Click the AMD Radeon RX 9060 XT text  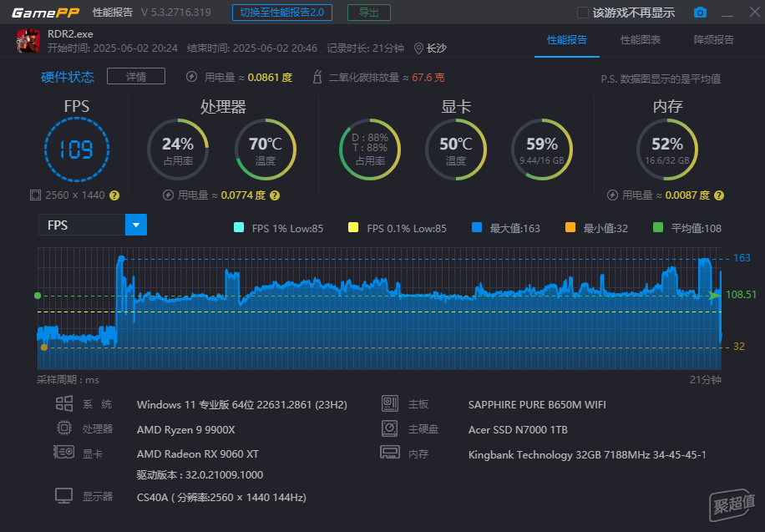[198, 454]
